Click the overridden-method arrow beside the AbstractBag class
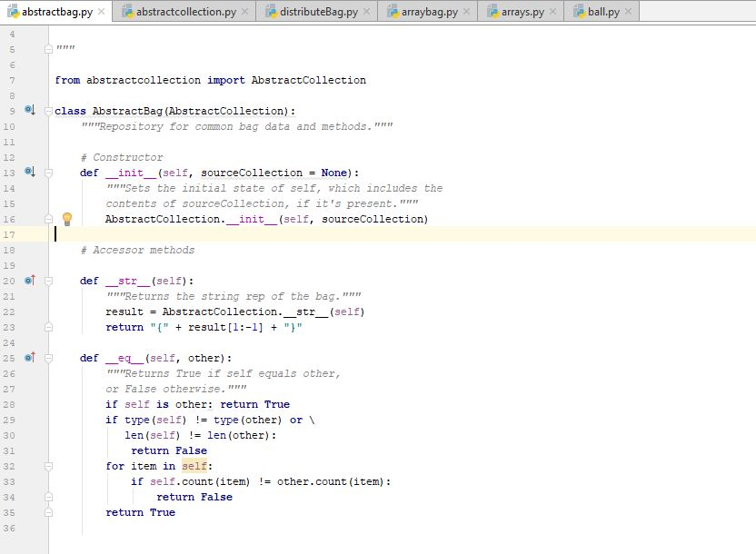756x554 pixels. pyautogui.click(x=29, y=110)
